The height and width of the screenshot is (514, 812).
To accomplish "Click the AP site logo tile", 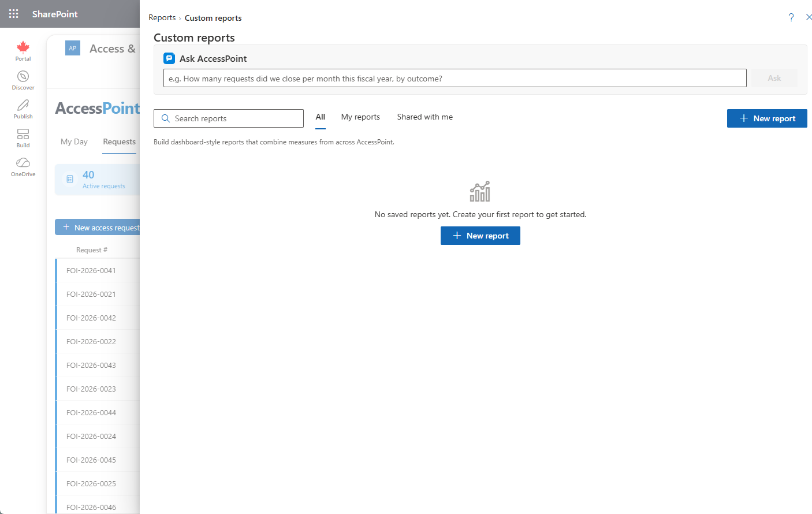I will (x=73, y=49).
